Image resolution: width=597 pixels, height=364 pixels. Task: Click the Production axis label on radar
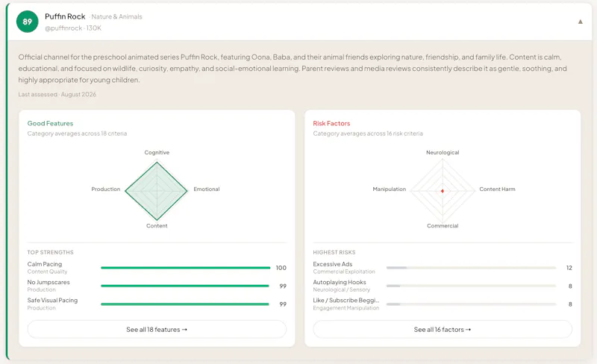(x=106, y=189)
